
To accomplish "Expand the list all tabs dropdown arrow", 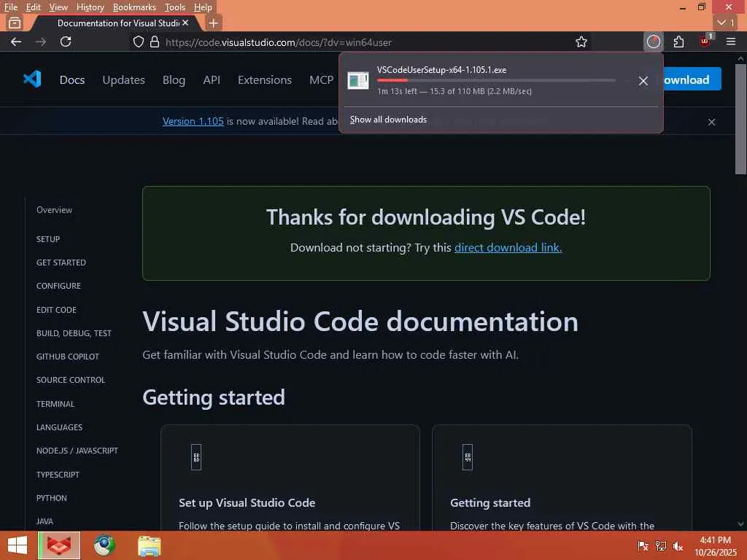I will [726, 23].
